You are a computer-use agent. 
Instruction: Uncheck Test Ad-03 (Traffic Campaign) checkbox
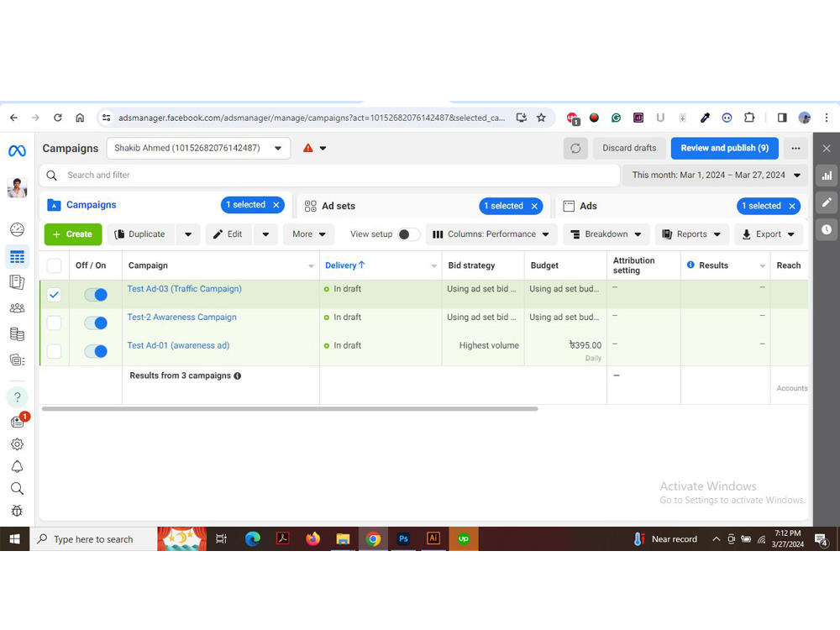click(54, 295)
